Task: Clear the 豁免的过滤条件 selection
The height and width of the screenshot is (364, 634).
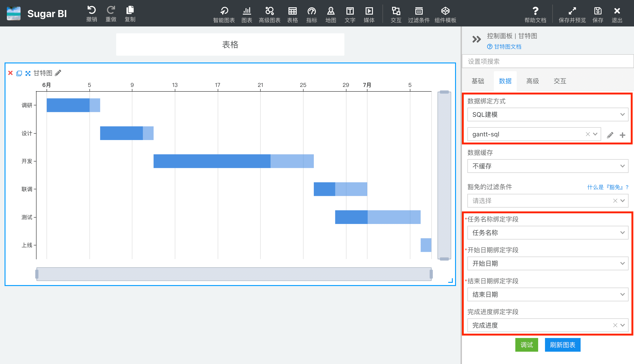Action: (x=615, y=200)
